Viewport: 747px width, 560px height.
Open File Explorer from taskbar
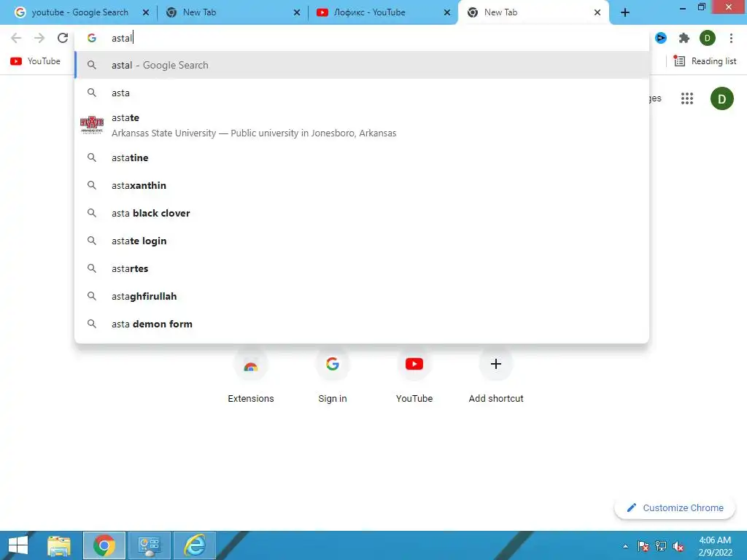[59, 545]
